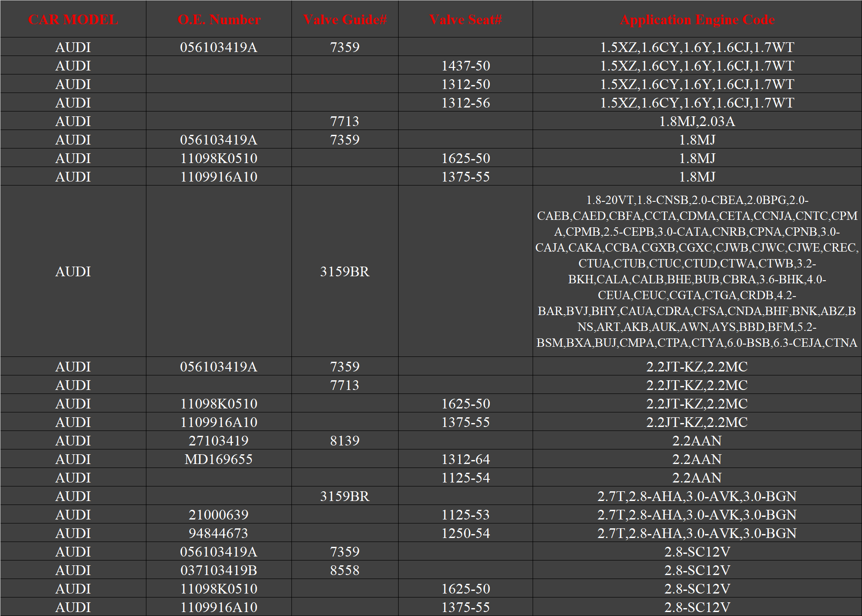This screenshot has height=616, width=862.
Task: Click 11098K0510 in the 2.2JT-KZ,2.2MC row
Action: [219, 404]
